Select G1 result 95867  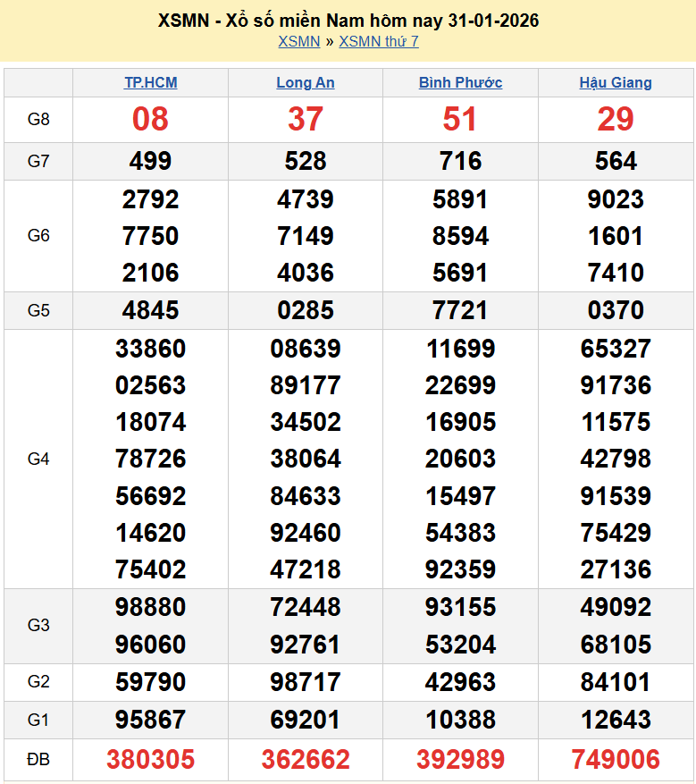[150, 720]
